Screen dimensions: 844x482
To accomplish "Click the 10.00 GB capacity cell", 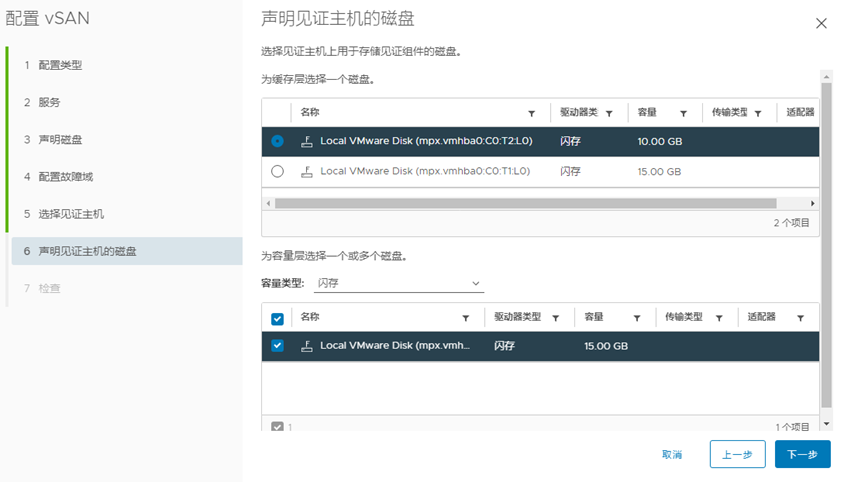I will pos(659,142).
